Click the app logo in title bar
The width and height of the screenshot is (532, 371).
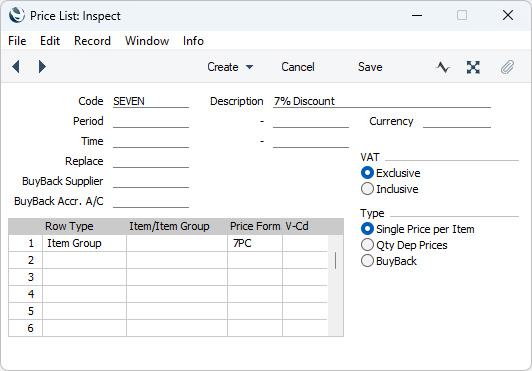pyautogui.click(x=17, y=16)
